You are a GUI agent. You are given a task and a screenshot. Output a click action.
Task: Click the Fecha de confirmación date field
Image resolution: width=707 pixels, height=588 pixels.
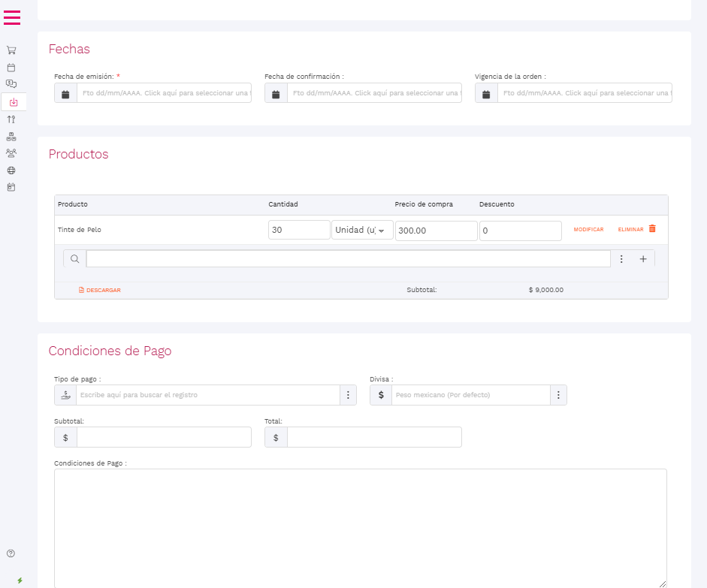click(373, 94)
